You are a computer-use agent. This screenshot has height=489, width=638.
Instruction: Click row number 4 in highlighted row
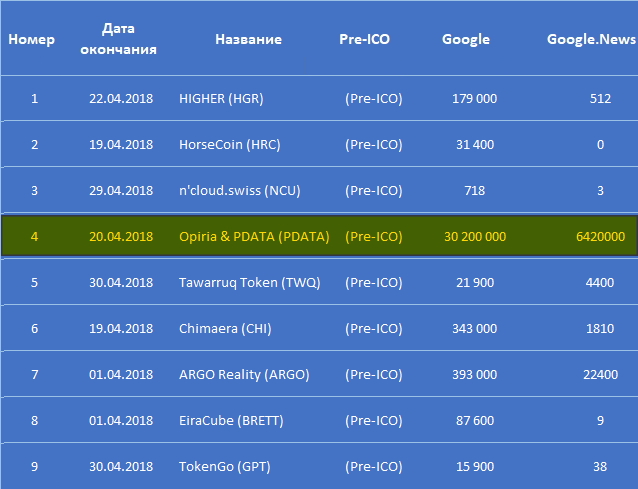pos(35,236)
